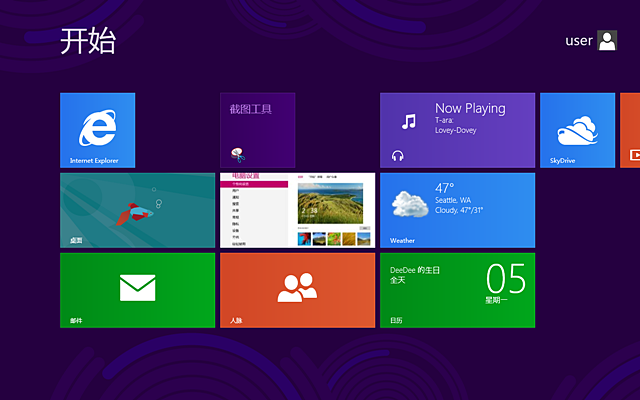The image size is (640, 400).
Task: Open the orange video tile at the edge
Action: pos(630,130)
